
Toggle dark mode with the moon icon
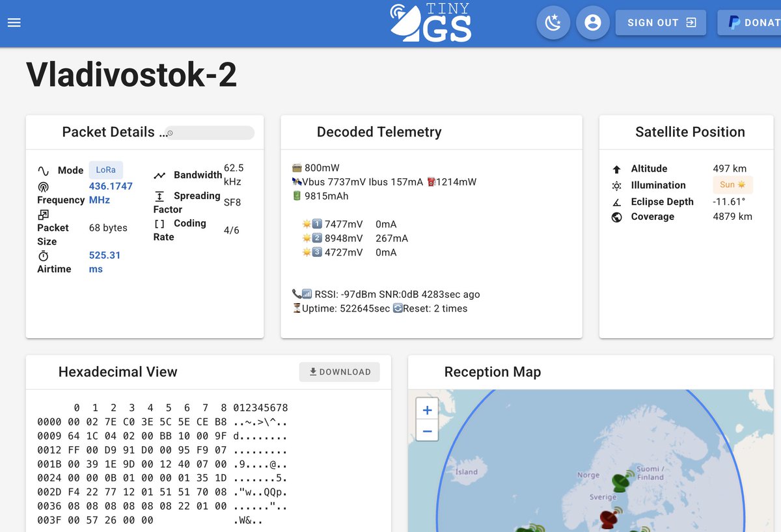click(553, 23)
